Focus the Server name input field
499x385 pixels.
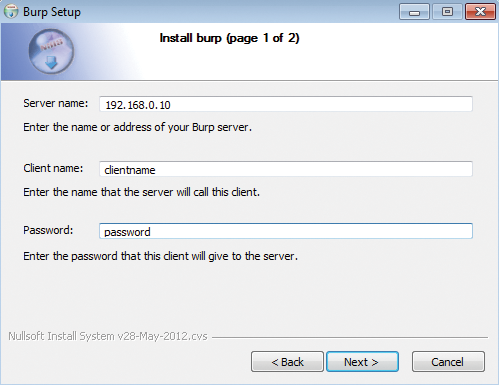[286, 104]
